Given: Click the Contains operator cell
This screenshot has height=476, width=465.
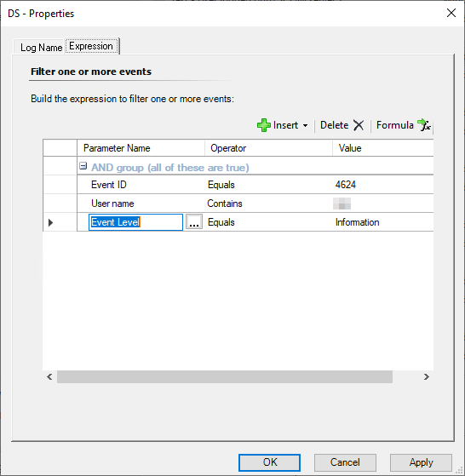Looking at the screenshot, I should click(x=225, y=204).
